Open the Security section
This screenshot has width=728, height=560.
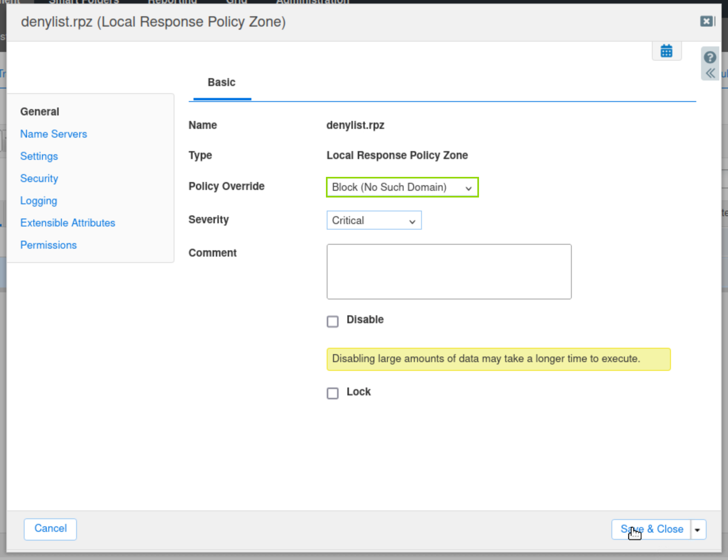tap(39, 178)
